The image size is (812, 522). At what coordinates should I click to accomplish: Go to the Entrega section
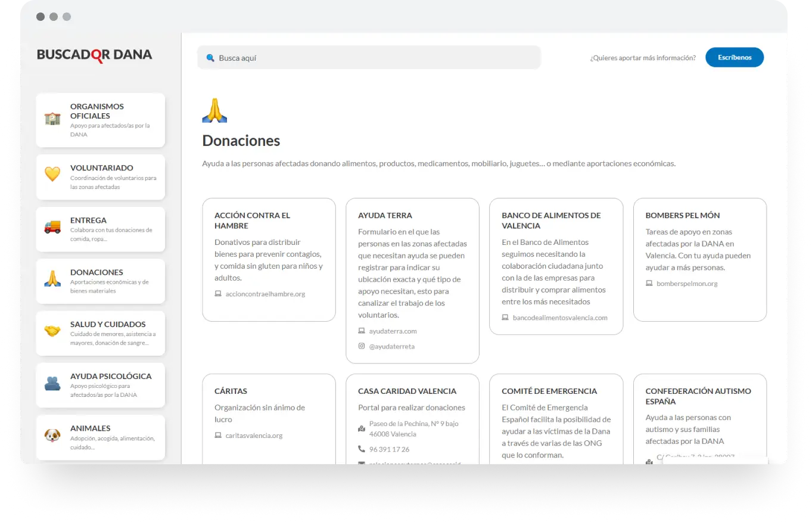tap(100, 229)
